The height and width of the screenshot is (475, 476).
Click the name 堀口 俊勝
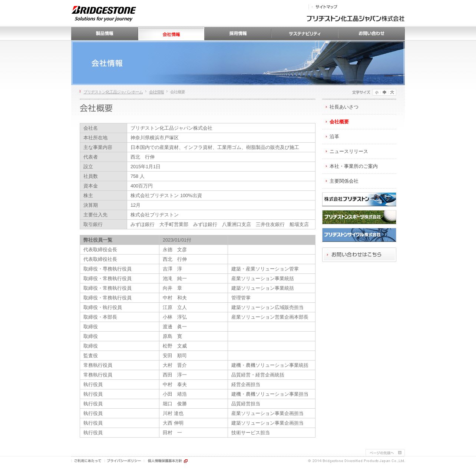(175, 404)
